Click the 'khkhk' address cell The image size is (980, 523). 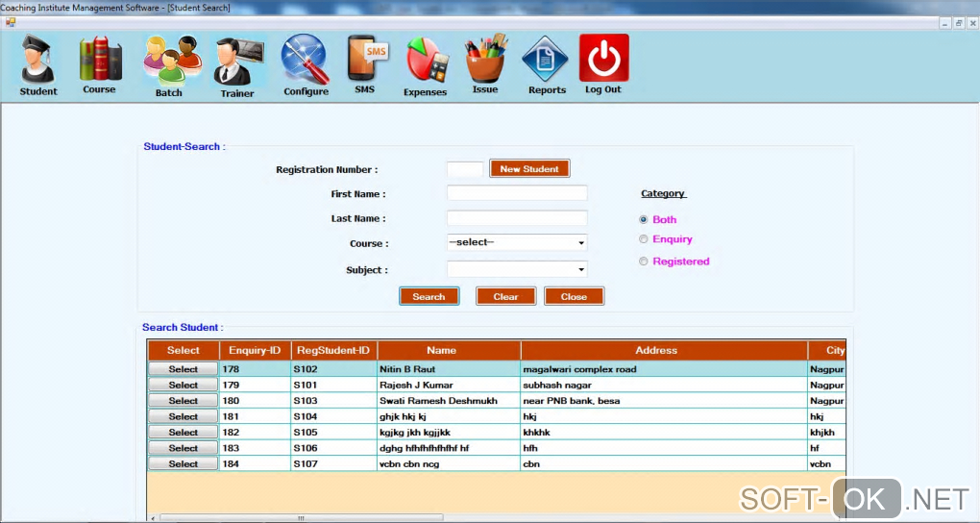664,433
